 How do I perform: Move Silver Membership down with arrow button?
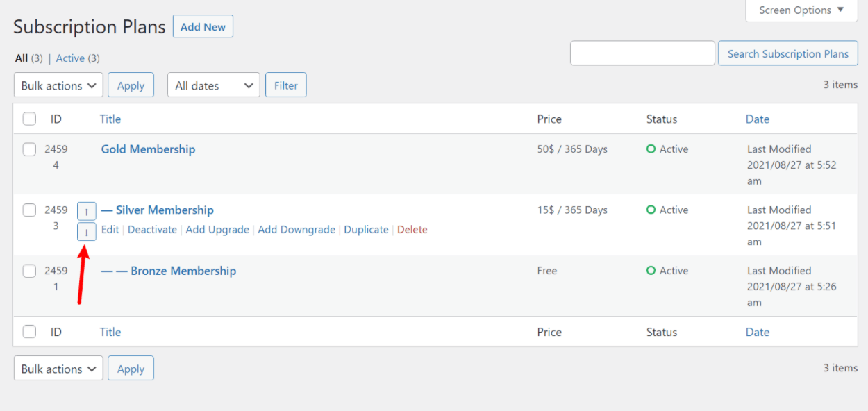(86, 232)
